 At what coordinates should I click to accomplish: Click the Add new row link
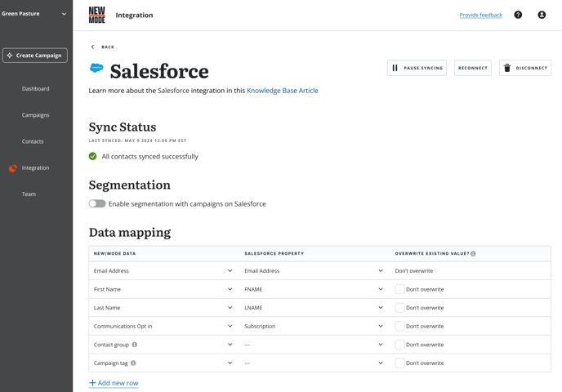pyautogui.click(x=114, y=383)
